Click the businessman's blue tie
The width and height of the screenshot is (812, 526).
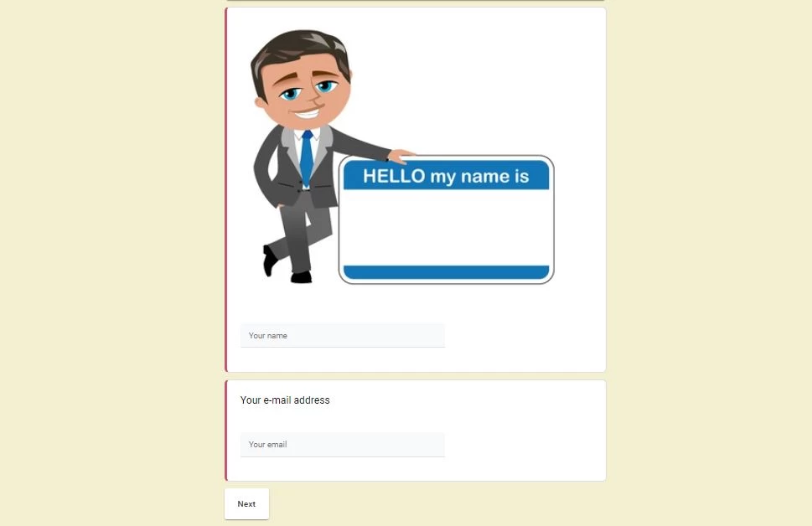(307, 157)
